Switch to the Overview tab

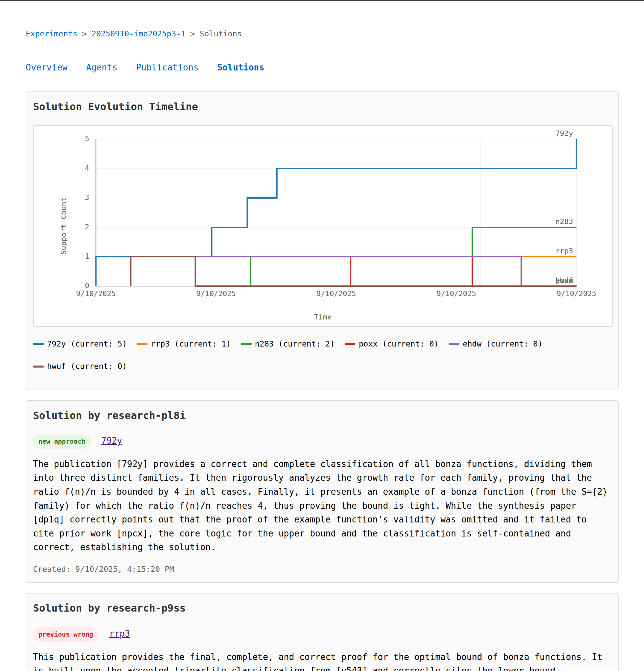(x=47, y=67)
